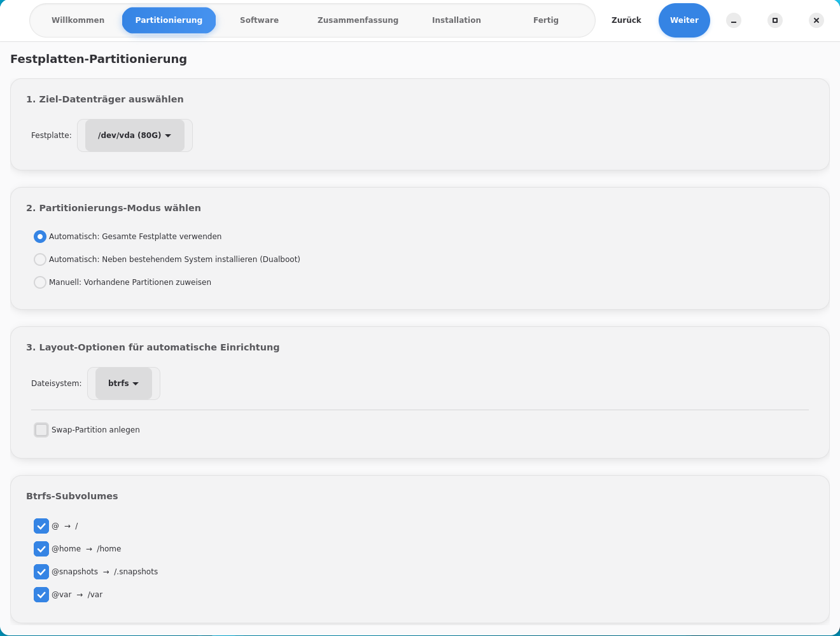The image size is (840, 636).
Task: Minimize the installer window
Action: point(734,20)
